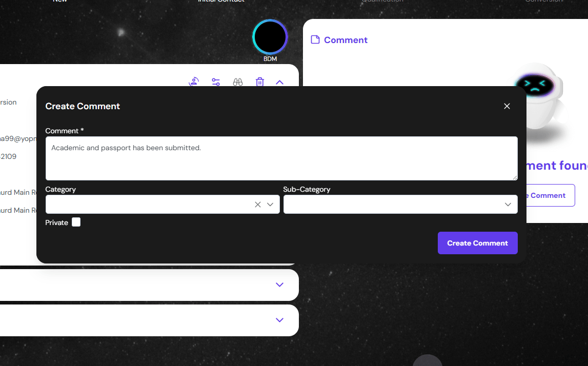
Task: Click the assign user icon
Action: tap(194, 82)
